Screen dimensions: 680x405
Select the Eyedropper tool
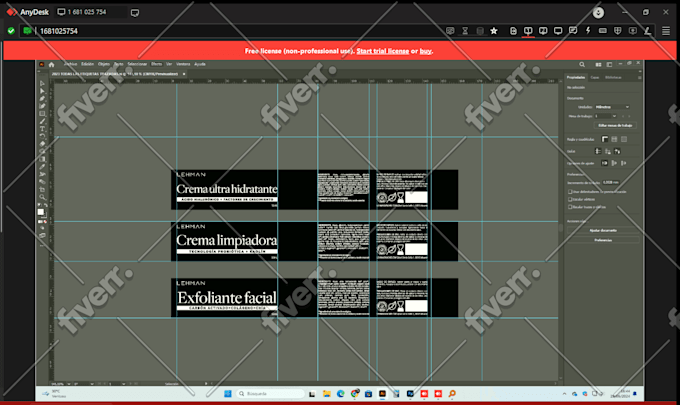tap(42, 167)
